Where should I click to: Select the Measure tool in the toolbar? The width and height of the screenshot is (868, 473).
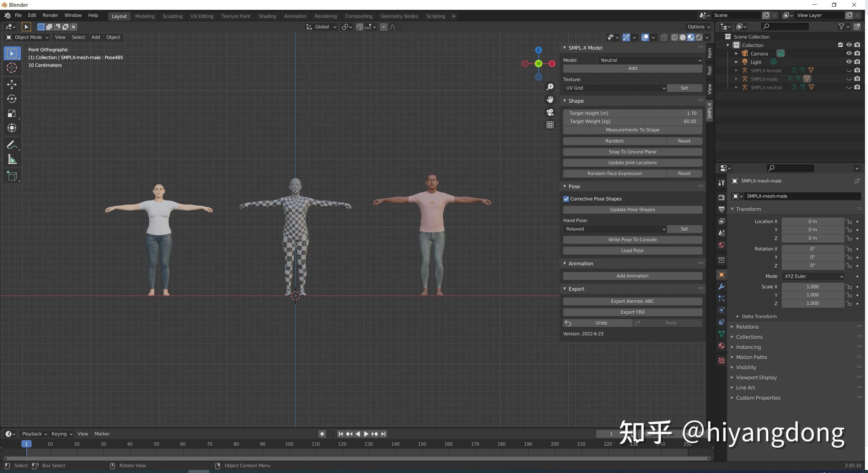point(12,159)
